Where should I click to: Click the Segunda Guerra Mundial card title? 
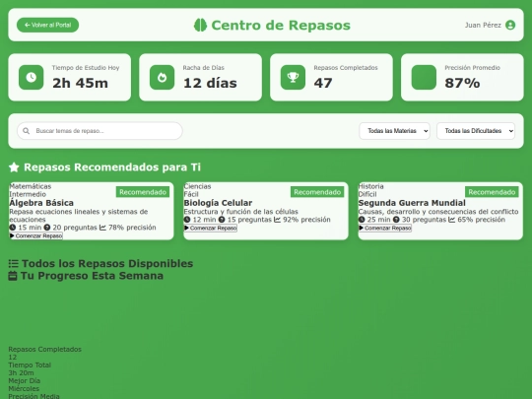click(412, 203)
